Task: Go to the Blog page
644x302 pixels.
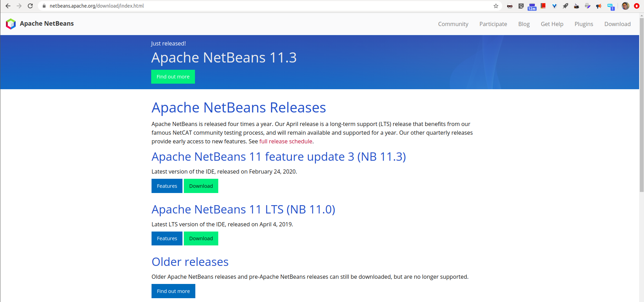Action: [524, 24]
